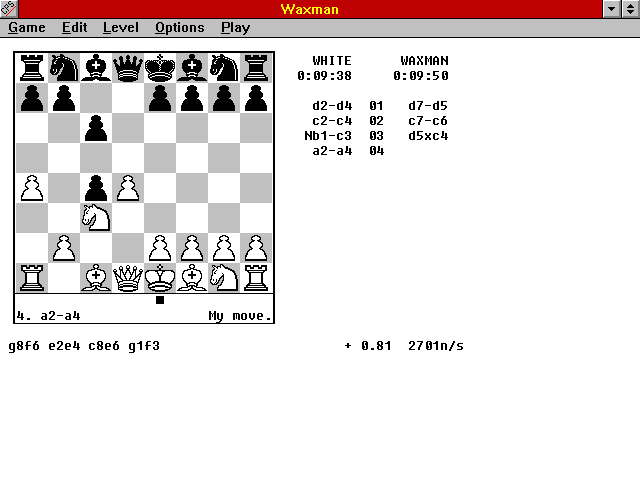
Task: Select the black rook on h8
Action: point(256,68)
